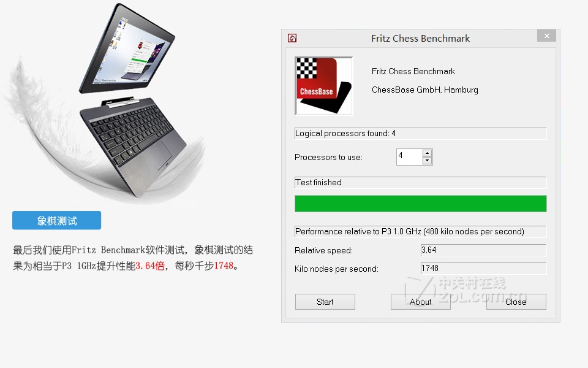
Task: Select the Kilo nodes per second field
Action: 483,269
